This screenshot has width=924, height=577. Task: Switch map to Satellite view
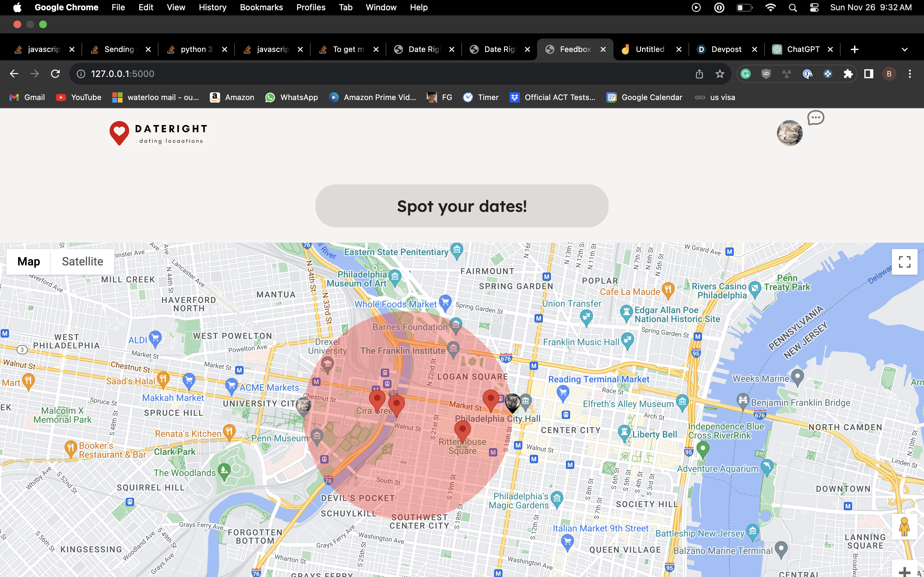pos(82,261)
